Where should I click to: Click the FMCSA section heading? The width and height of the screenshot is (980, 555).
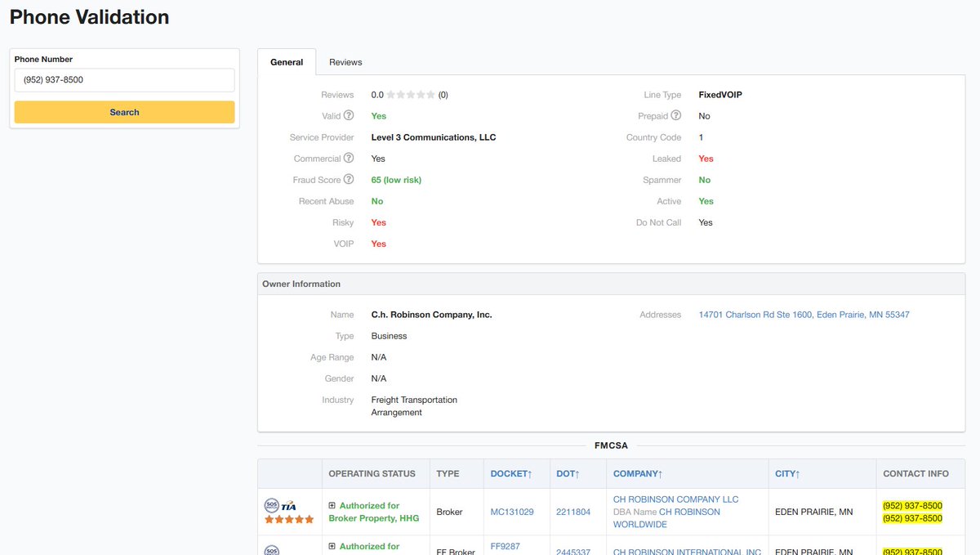point(611,445)
